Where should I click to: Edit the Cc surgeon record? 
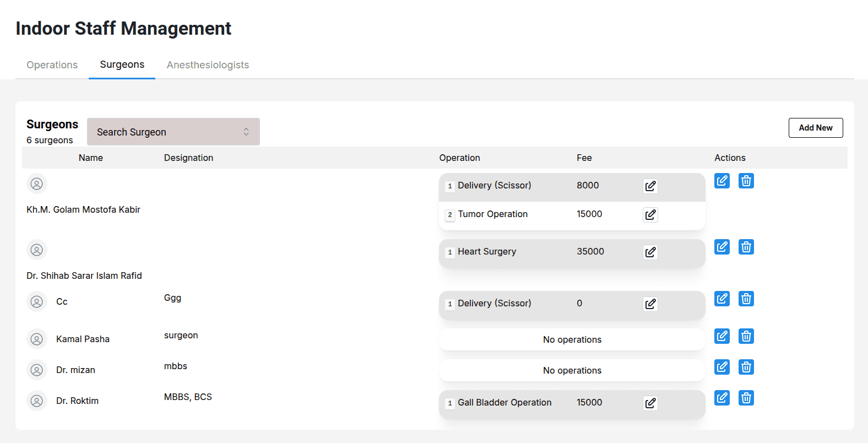(x=721, y=299)
